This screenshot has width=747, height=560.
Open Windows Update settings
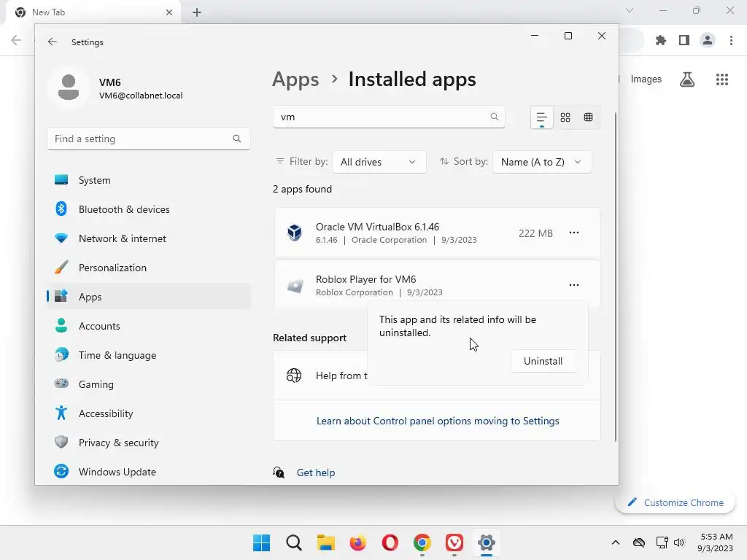(x=149, y=472)
